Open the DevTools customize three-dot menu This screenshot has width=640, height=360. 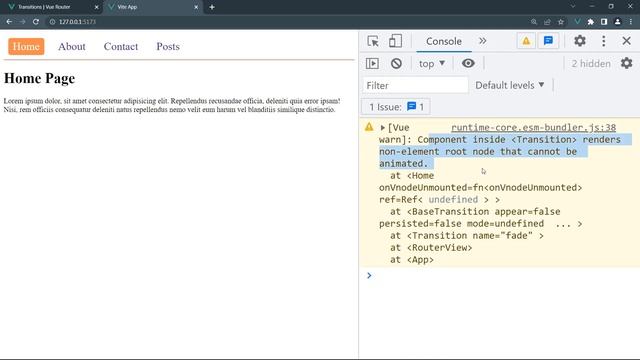point(604,41)
